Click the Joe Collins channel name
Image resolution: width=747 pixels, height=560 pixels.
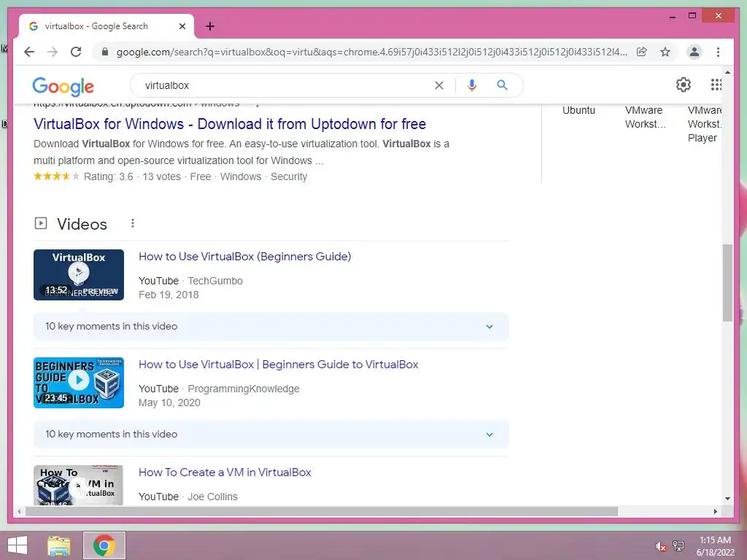(212, 497)
